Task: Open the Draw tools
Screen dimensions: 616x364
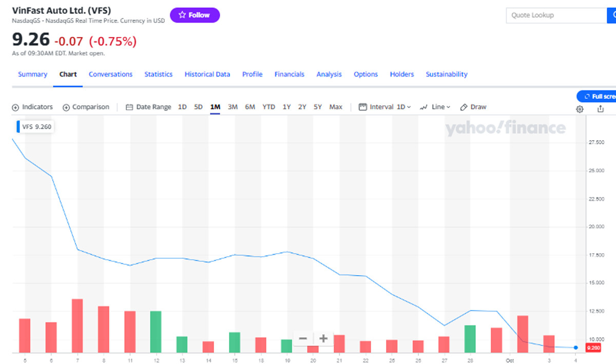Action: point(473,107)
